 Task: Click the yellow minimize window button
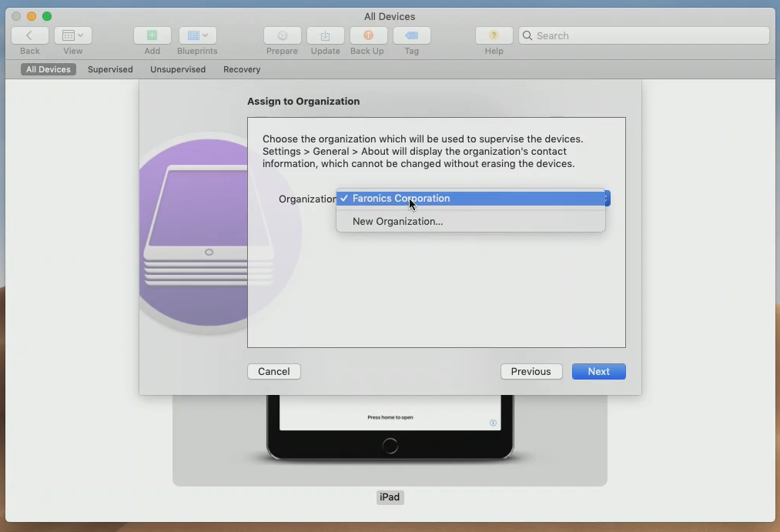[32, 16]
